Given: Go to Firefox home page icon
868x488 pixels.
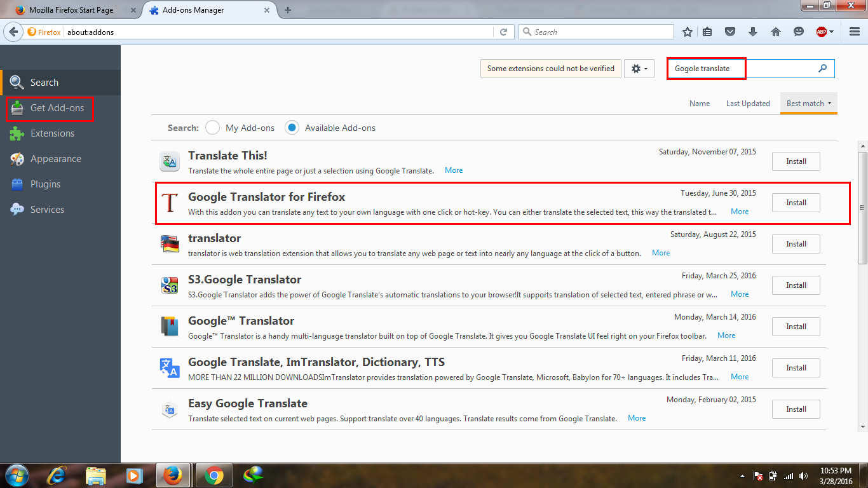Looking at the screenshot, I should click(775, 32).
